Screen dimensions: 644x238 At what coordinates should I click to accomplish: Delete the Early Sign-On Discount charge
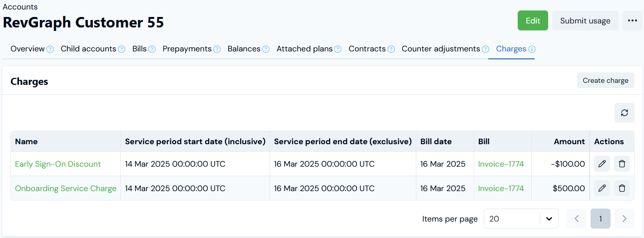point(622,164)
